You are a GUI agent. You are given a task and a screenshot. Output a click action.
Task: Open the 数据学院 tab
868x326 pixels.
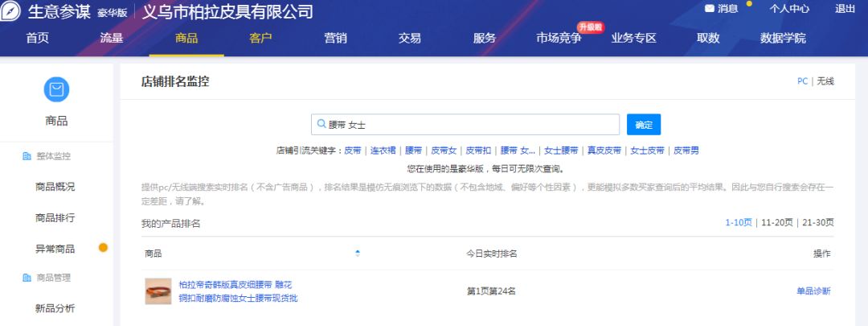click(x=783, y=38)
